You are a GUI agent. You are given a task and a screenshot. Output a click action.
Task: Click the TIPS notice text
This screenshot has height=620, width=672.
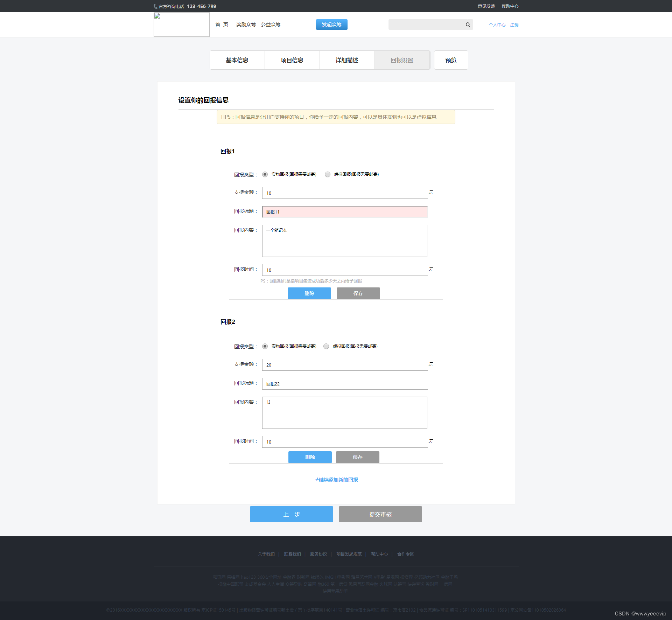click(x=328, y=117)
